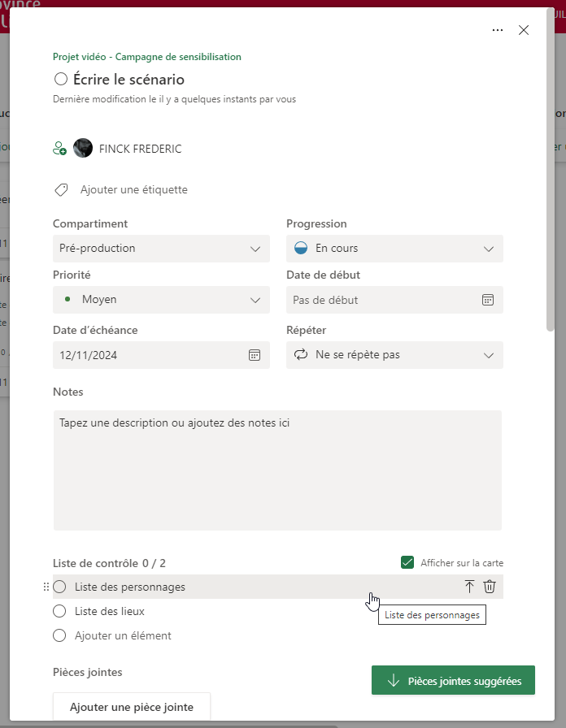Click the Pas de début date field
The height and width of the screenshot is (728, 566).
click(394, 300)
